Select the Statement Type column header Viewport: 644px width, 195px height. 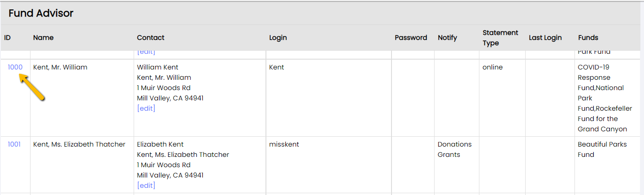(x=500, y=38)
